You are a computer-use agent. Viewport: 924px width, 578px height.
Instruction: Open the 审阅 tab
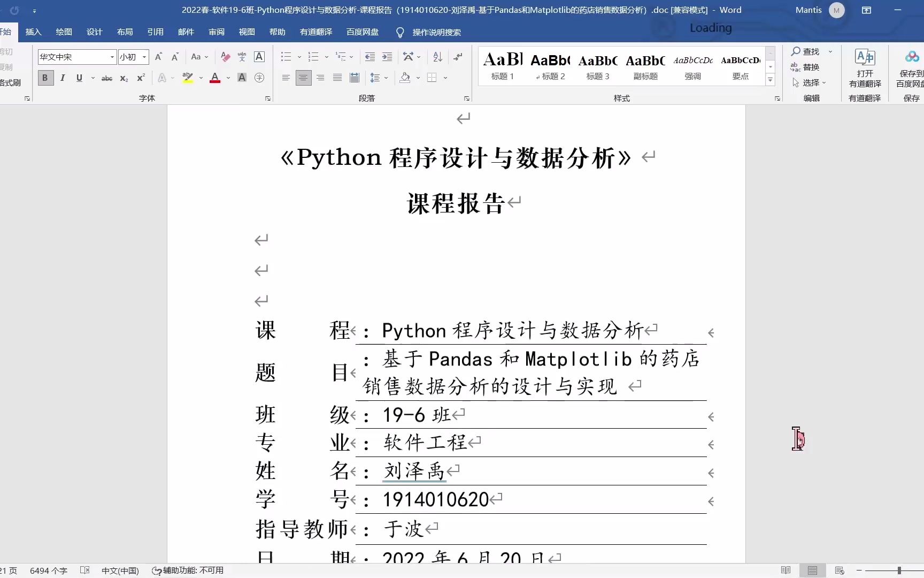coord(217,32)
